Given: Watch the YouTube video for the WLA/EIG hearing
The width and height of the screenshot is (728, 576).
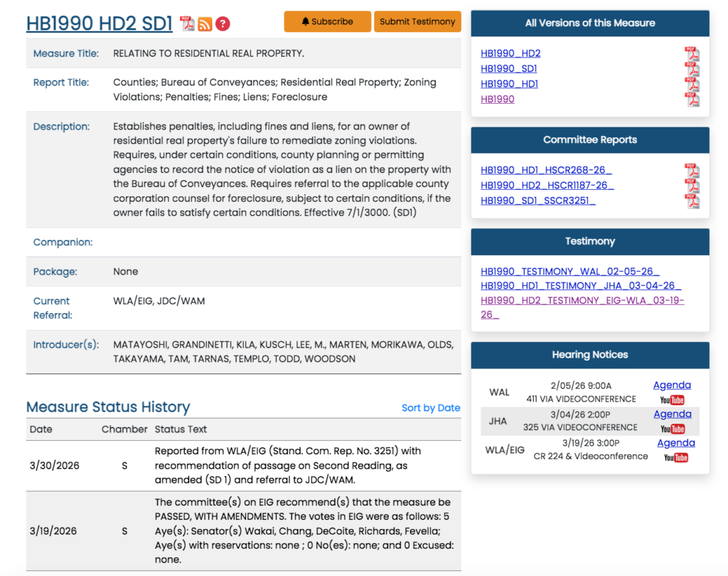Looking at the screenshot, I should (x=675, y=457).
